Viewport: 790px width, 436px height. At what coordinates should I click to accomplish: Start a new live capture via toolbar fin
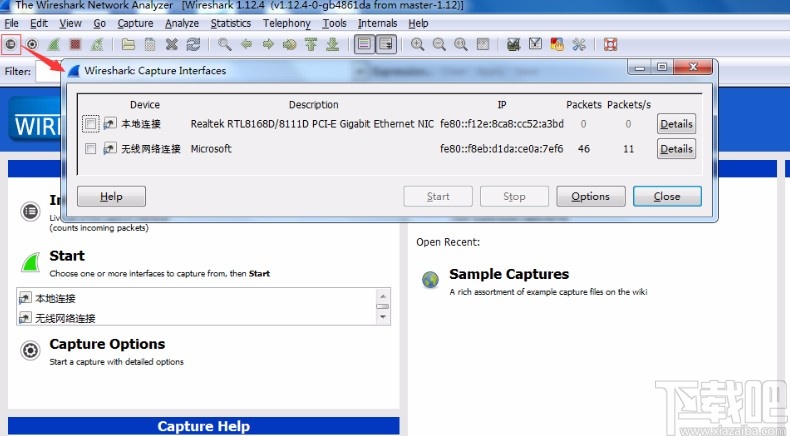pyautogui.click(x=53, y=44)
